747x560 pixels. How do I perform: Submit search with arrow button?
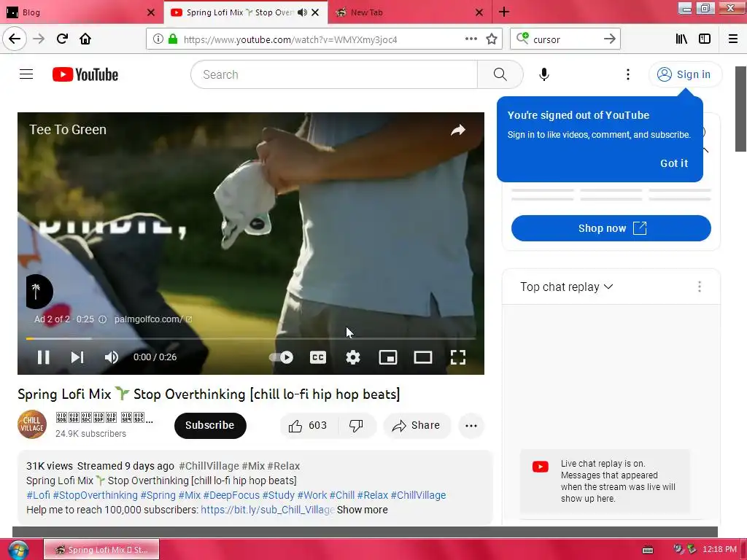(610, 39)
